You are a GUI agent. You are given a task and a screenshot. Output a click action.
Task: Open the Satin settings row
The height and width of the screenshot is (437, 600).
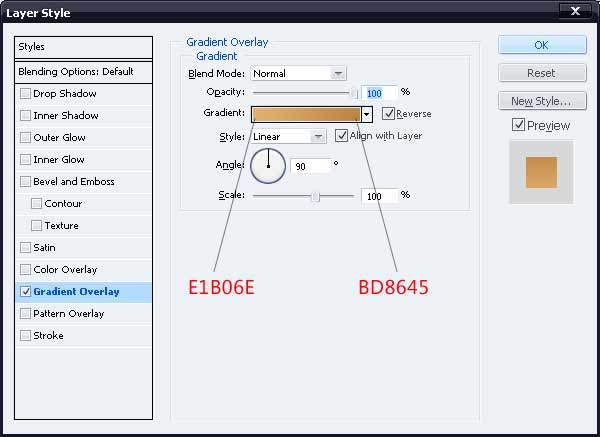(83, 248)
